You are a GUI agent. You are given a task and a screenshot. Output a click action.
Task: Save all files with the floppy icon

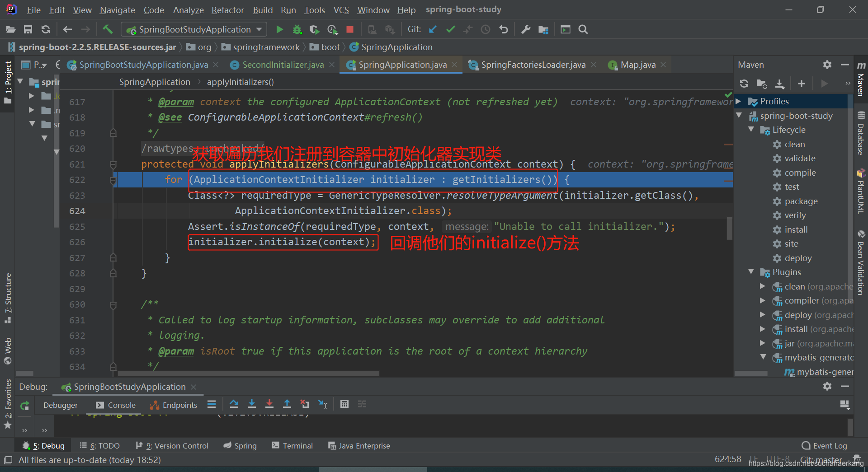28,29
